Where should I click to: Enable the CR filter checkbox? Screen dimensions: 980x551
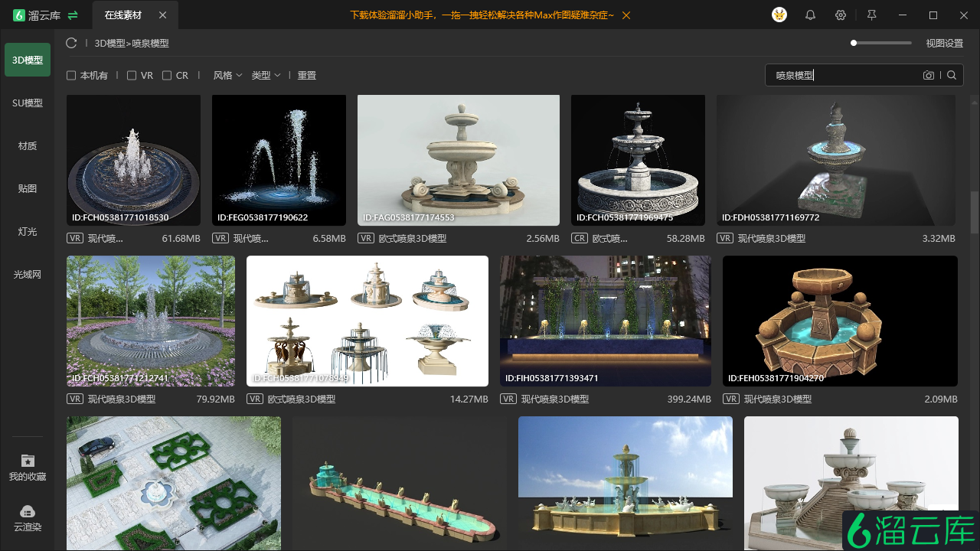click(x=167, y=75)
